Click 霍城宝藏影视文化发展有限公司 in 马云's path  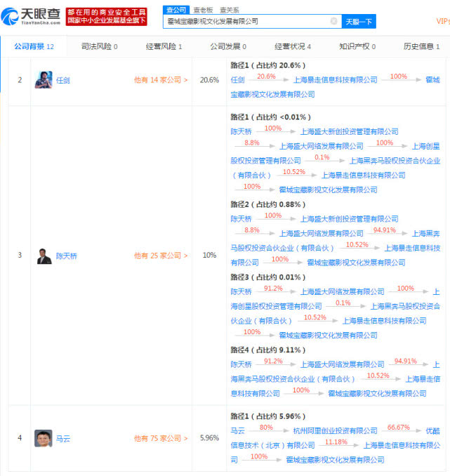(336, 460)
